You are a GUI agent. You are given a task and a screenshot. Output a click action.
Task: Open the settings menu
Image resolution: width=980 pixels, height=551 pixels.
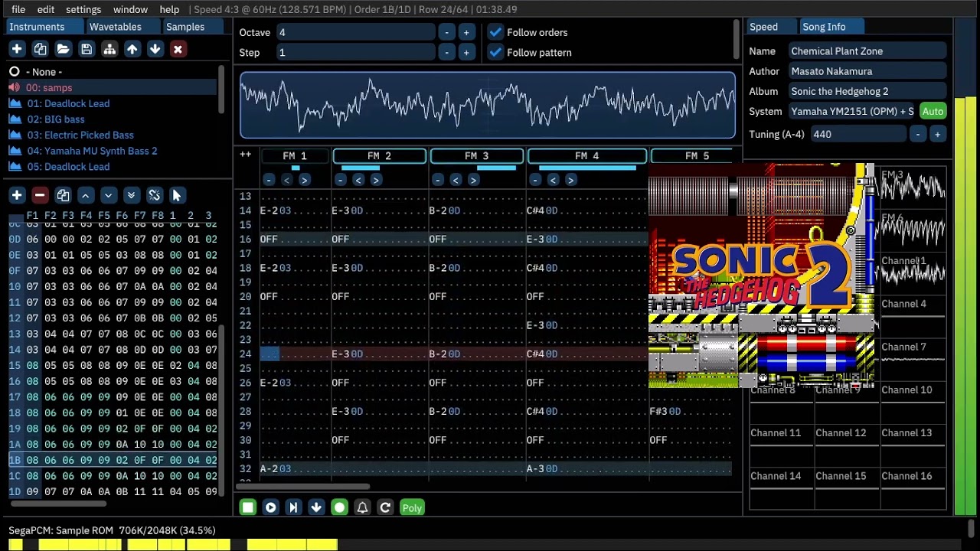pos(83,9)
